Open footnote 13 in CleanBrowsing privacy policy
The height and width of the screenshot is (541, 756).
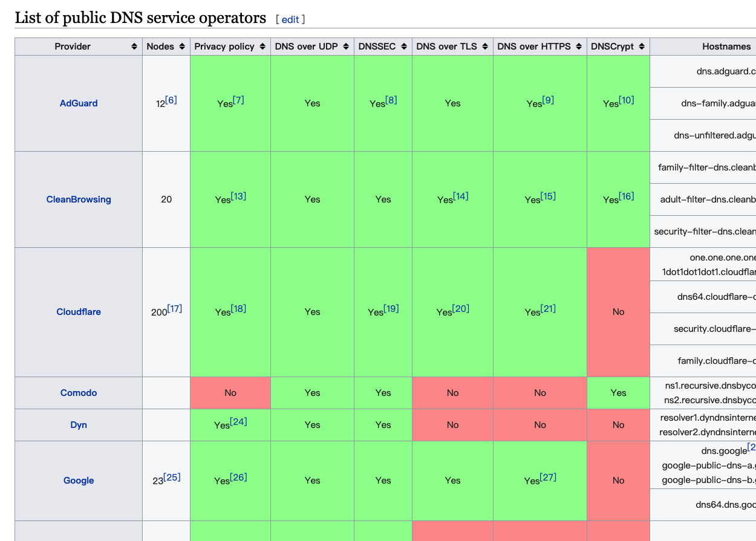coord(238,196)
